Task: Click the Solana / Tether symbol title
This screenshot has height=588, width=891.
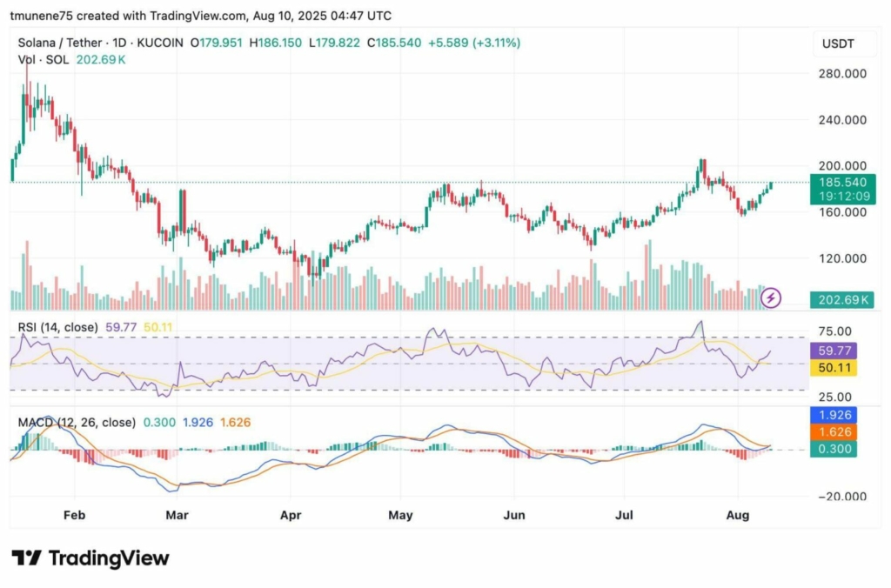Action: (x=60, y=43)
